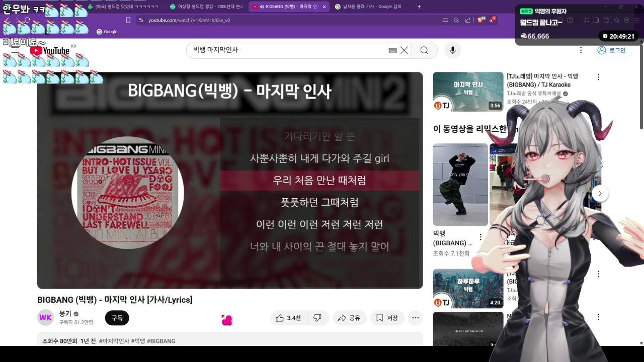Save video to playlist with 저장
Viewport: 644px width, 362px height.
(x=387, y=318)
